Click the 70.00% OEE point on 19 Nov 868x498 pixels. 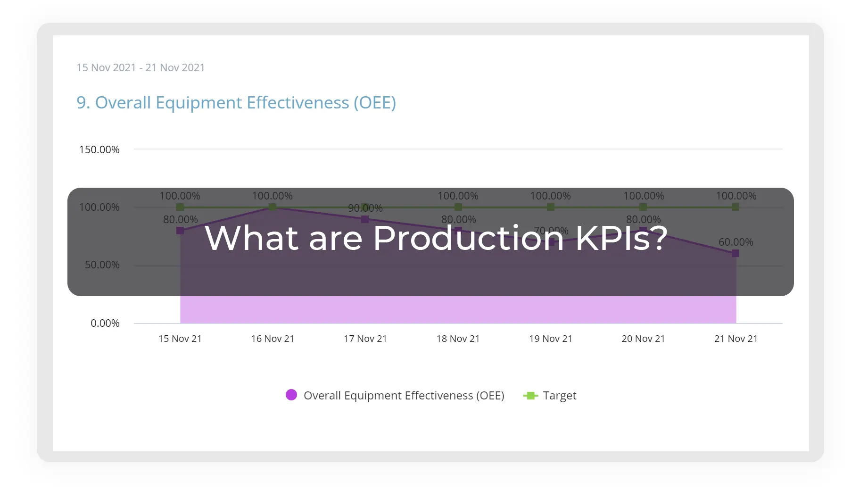(x=550, y=242)
